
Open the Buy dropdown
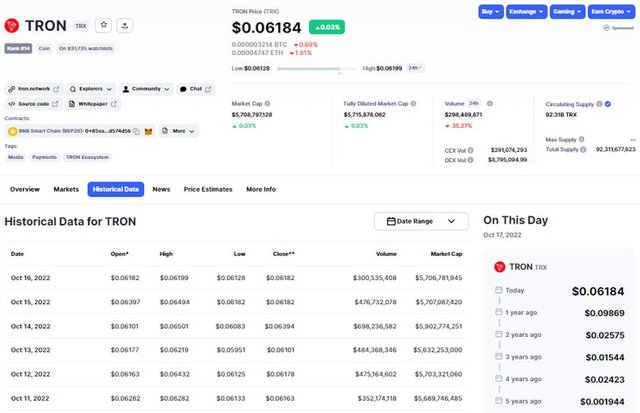[491, 11]
